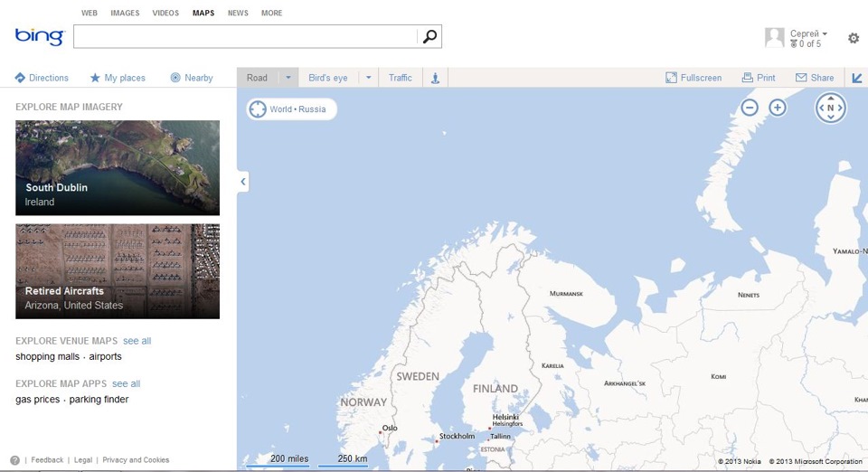Click the compass N rotate control
Viewport: 868px width, 472px height.
(x=830, y=108)
